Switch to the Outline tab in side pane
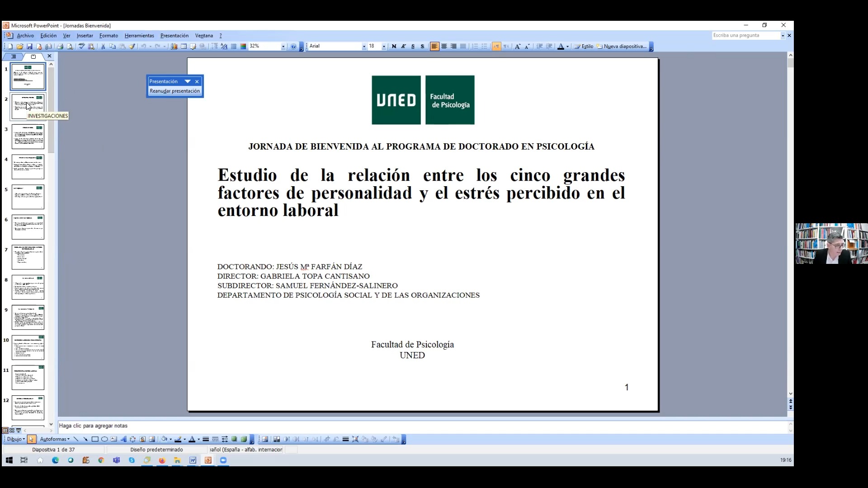The height and width of the screenshot is (488, 868). click(x=14, y=56)
